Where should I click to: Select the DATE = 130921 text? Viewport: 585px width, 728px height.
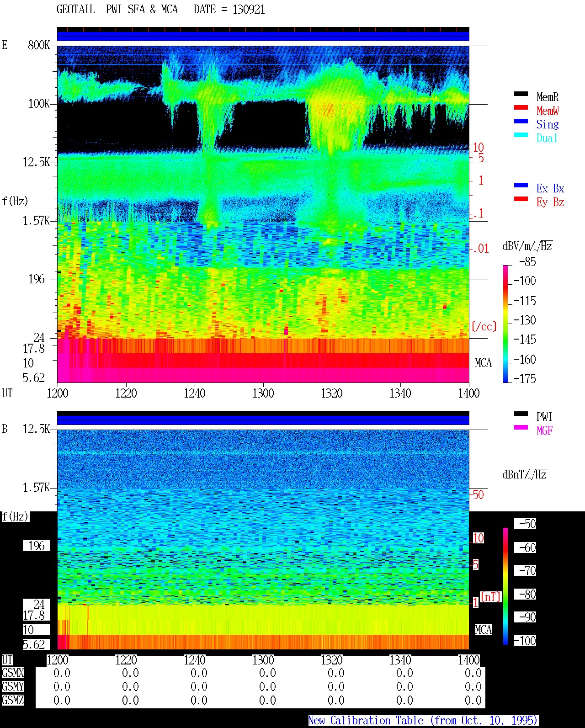(x=229, y=10)
